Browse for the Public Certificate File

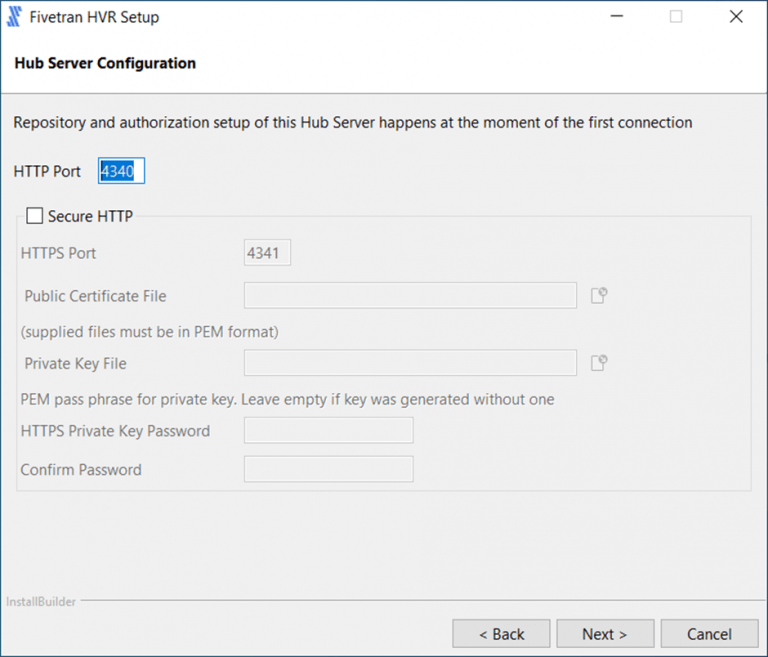[599, 295]
